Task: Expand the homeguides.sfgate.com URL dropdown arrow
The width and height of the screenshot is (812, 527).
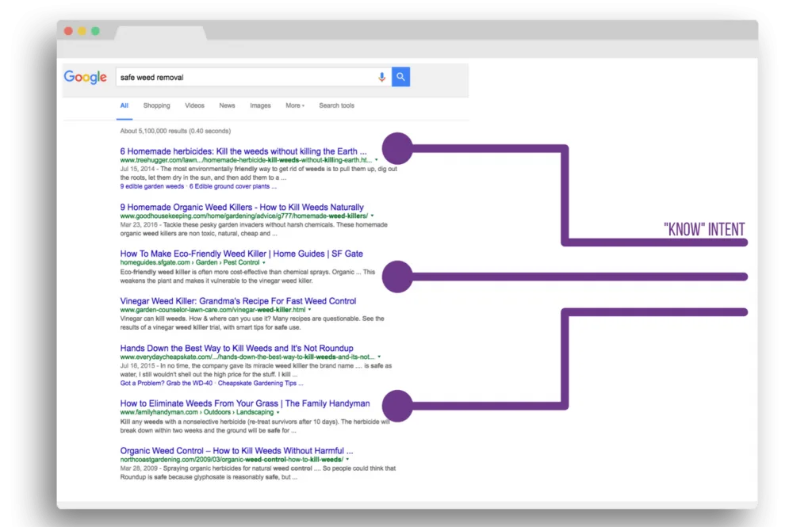Action: 264,263
